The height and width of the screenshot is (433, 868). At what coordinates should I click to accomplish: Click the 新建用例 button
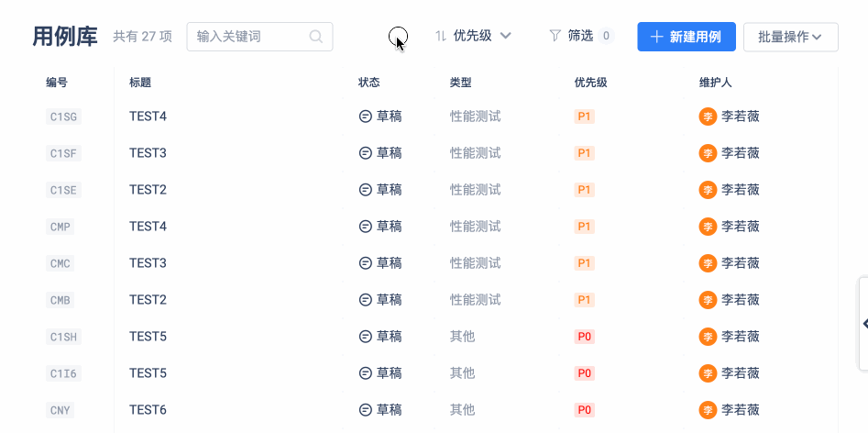pos(686,37)
